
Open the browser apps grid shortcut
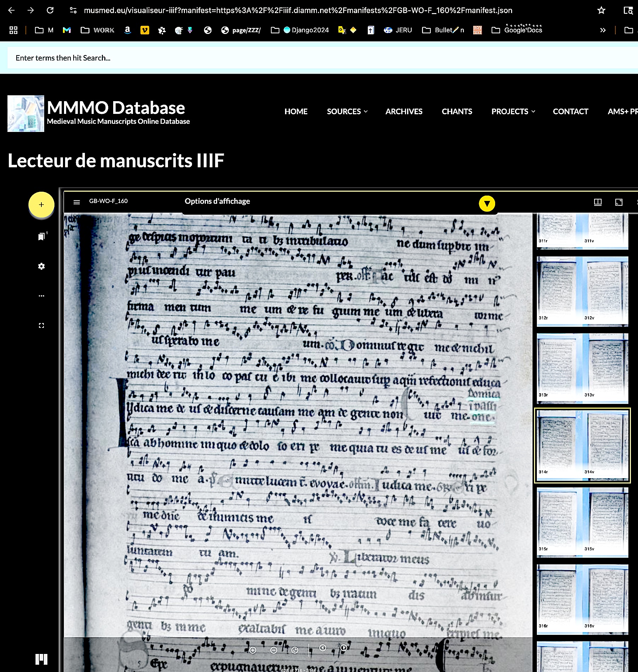click(13, 30)
